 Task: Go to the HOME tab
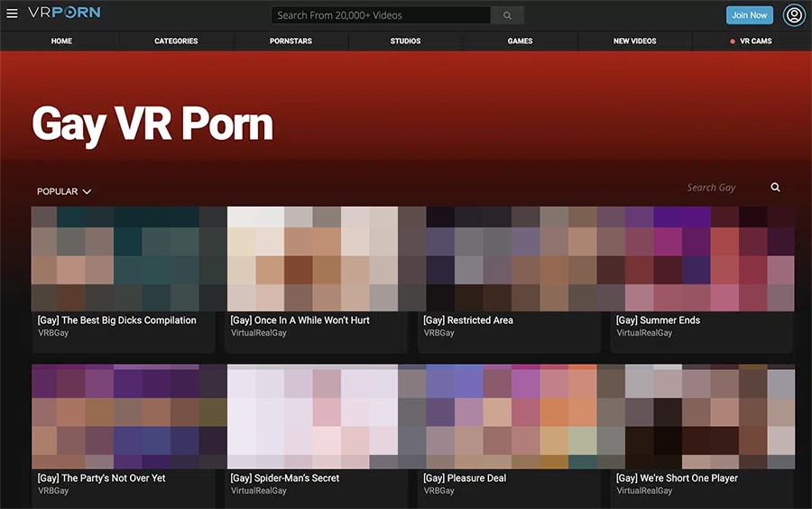click(61, 41)
